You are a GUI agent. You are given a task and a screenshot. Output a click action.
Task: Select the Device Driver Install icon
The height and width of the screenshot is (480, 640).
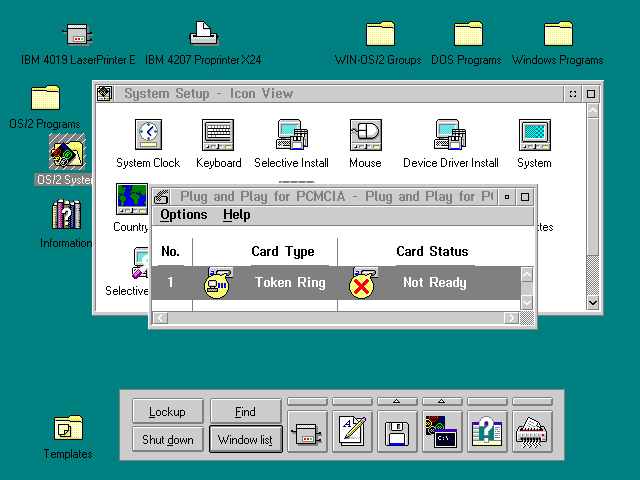coord(450,135)
